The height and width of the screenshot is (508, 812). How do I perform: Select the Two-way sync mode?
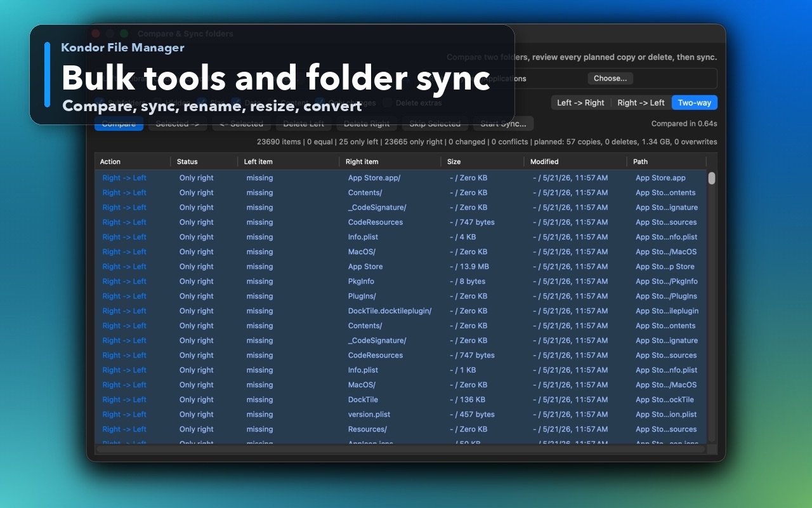click(x=694, y=103)
